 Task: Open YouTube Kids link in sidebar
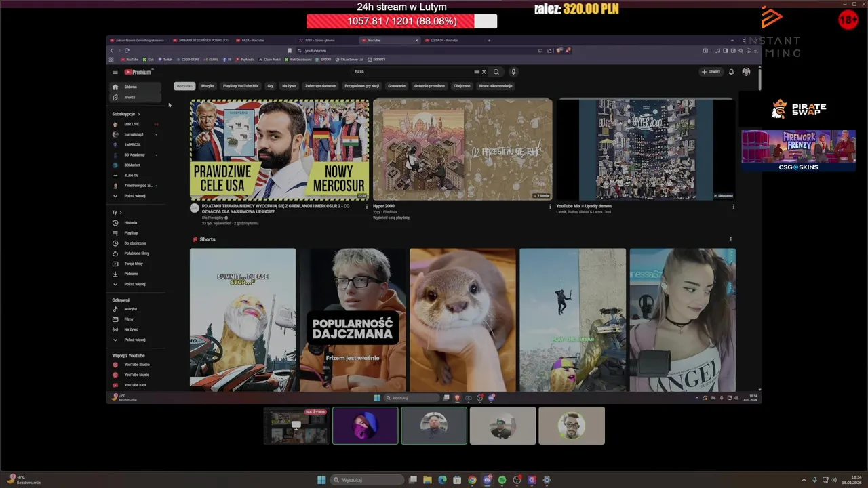coord(136,385)
